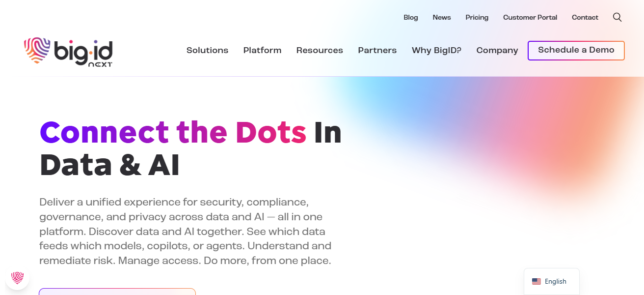Open the search magnifier icon
The width and height of the screenshot is (644, 295).
coord(617,17)
